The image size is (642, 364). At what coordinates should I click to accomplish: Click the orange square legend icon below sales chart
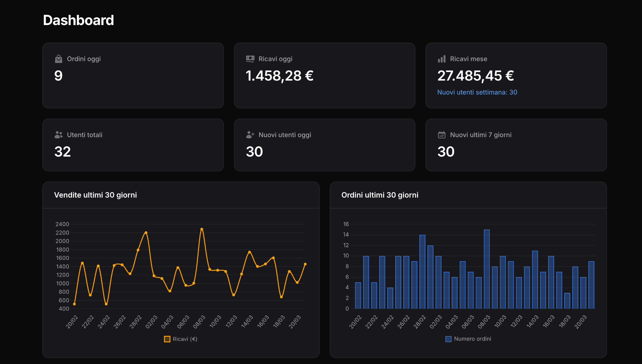167,339
